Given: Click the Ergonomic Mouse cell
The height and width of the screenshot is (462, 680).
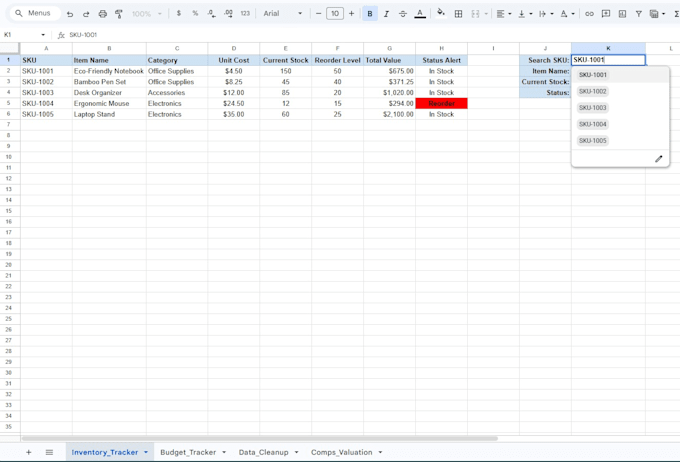Looking at the screenshot, I should click(x=109, y=103).
